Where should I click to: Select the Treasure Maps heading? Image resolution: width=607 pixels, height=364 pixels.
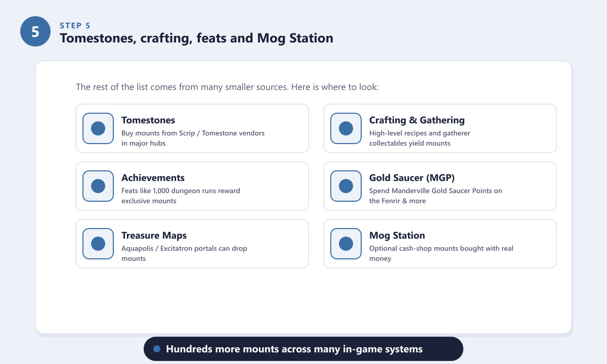154,236
